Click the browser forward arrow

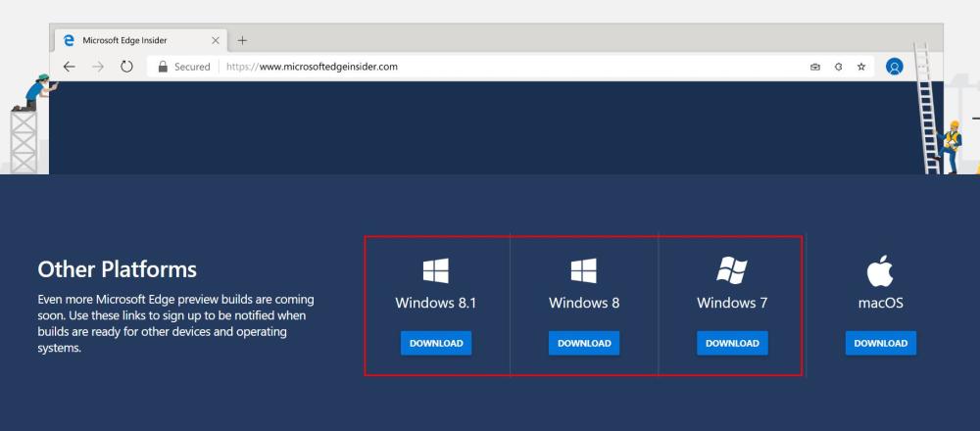coord(98,67)
